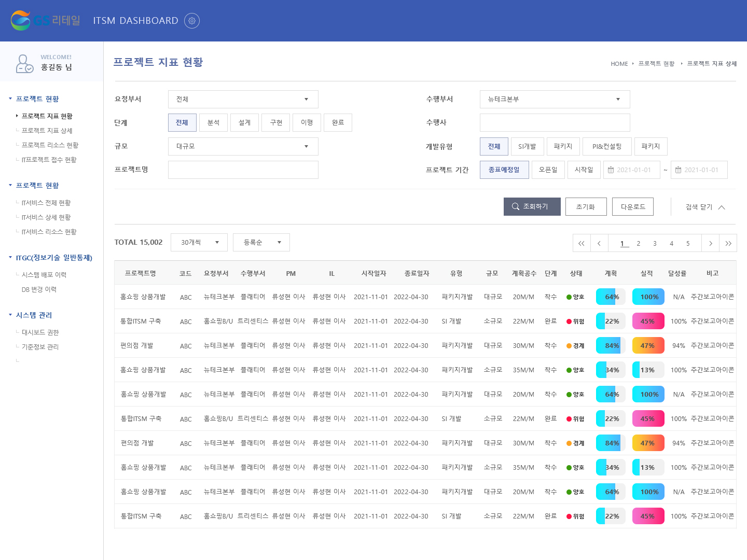The image size is (747, 560).
Task: Open 기준정보 관리 menu item
Action: pyautogui.click(x=40, y=347)
